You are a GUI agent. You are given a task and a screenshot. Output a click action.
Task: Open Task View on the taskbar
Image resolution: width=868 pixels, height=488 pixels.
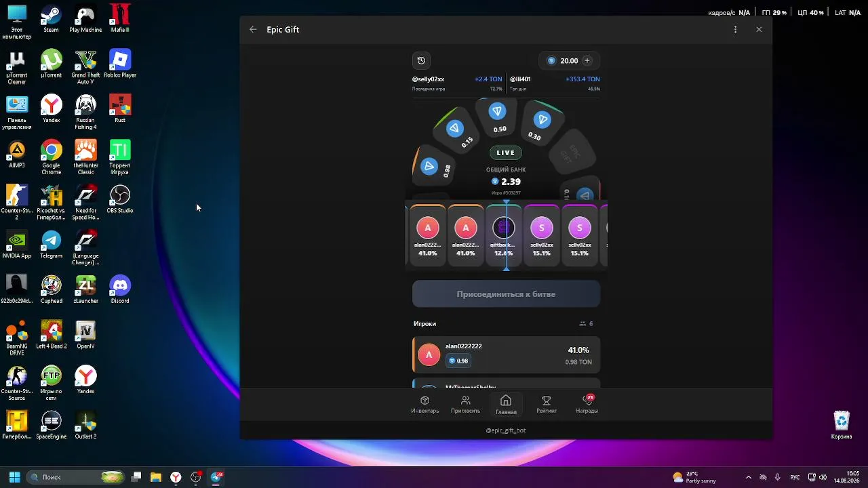coord(136,477)
